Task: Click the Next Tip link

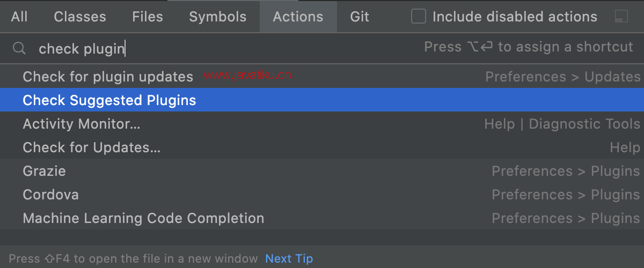Action: [x=289, y=259]
